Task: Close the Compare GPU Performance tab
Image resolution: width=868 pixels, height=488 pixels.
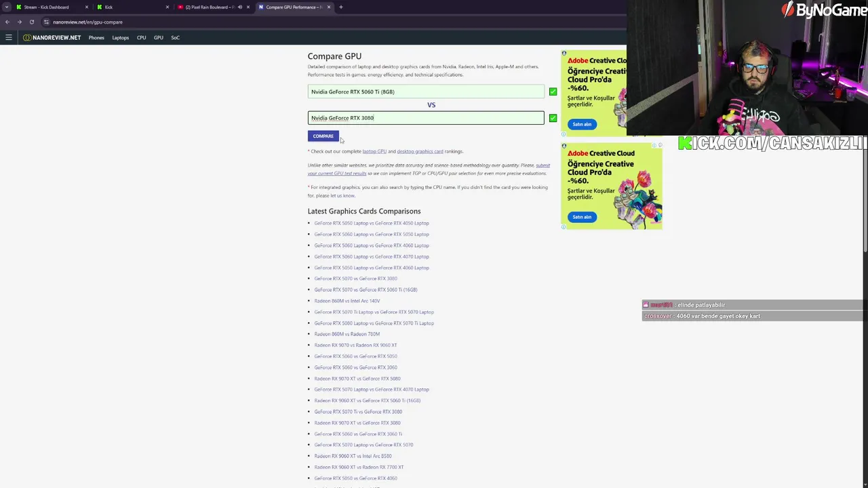Action: [328, 7]
